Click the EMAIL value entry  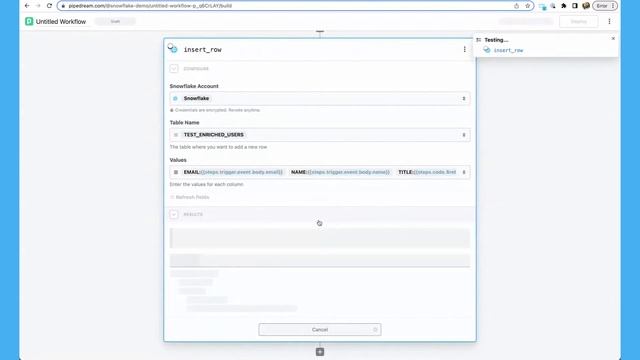click(x=233, y=172)
